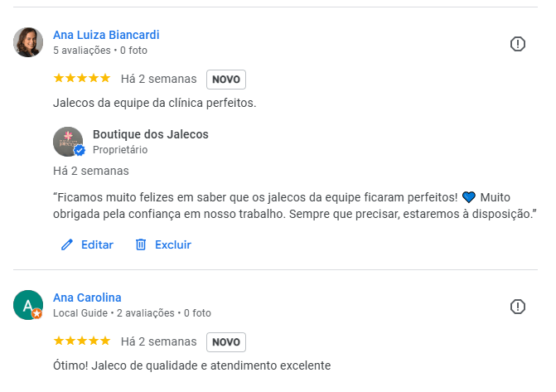Report Ana Luiza Biancardi's review
This screenshot has height=392, width=556.
(x=518, y=44)
